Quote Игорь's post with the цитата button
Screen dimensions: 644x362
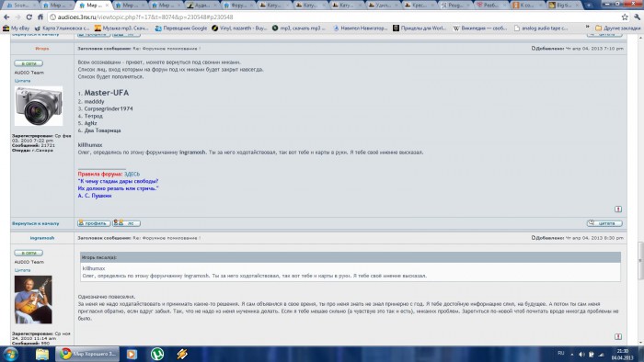click(604, 223)
